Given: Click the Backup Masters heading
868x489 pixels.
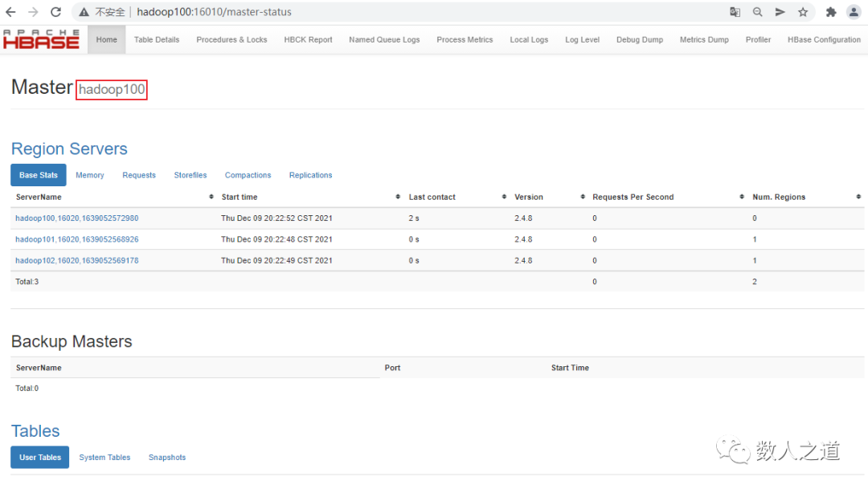Looking at the screenshot, I should coord(72,341).
